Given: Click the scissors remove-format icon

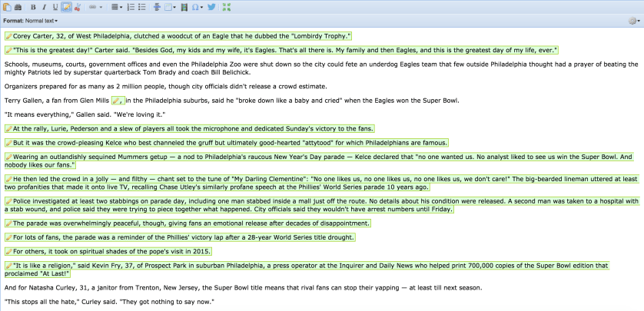Looking at the screenshot, I should click(x=78, y=7).
